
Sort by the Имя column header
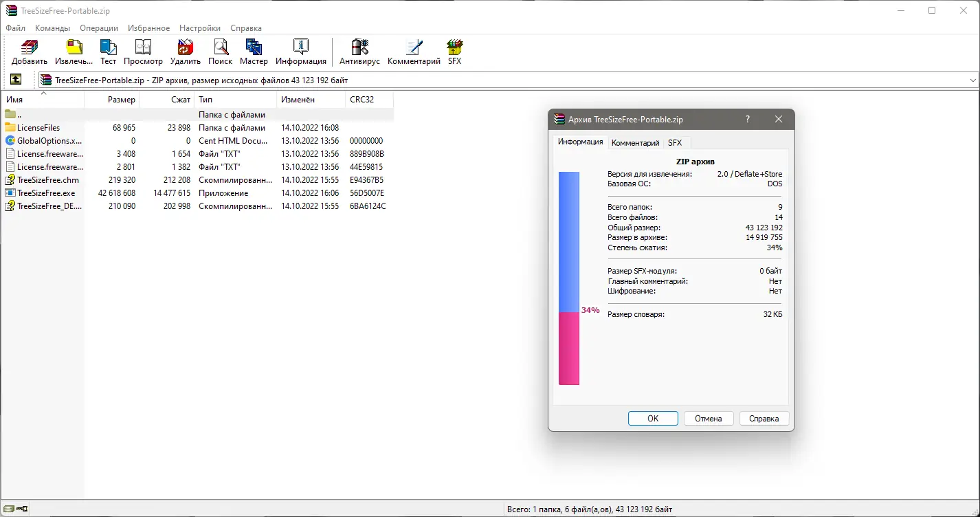[x=43, y=100]
